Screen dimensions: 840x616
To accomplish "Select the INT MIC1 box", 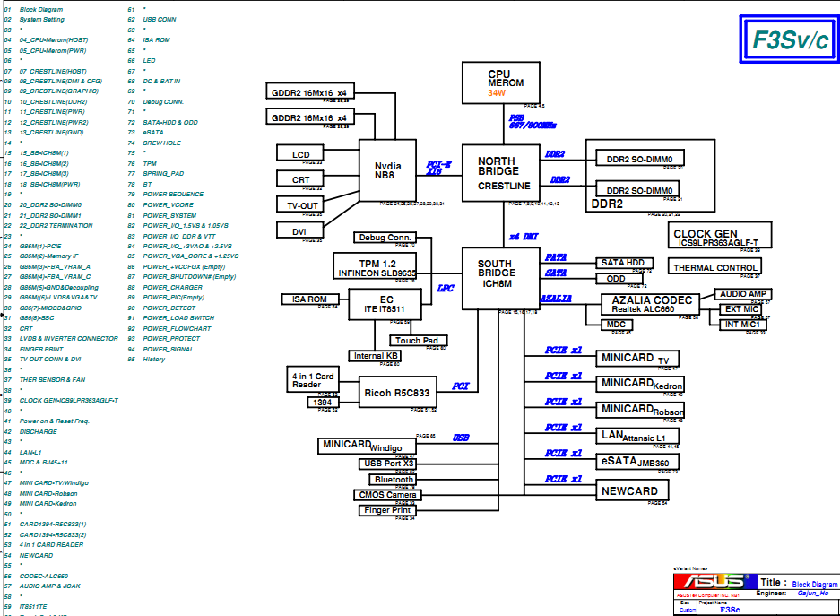I will (x=743, y=325).
